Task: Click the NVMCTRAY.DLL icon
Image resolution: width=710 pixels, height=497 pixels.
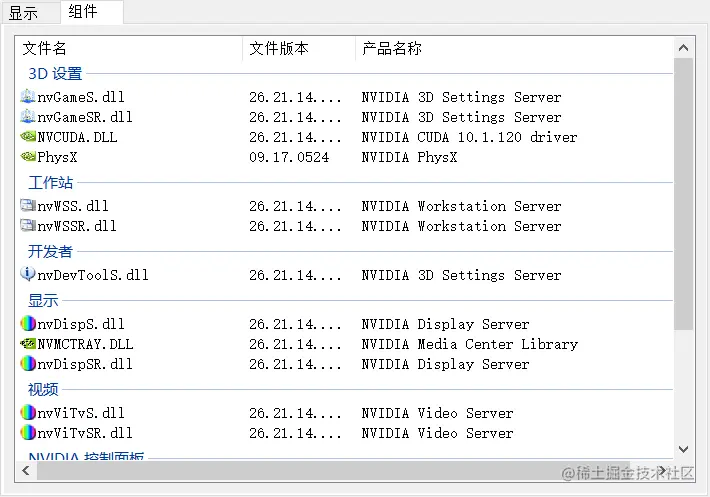Action: (28, 344)
